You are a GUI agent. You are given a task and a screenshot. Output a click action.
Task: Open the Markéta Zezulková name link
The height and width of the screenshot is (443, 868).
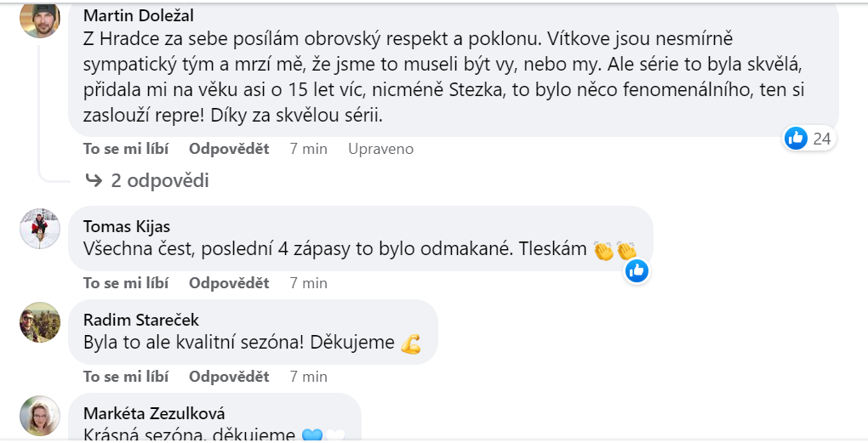coord(154,413)
